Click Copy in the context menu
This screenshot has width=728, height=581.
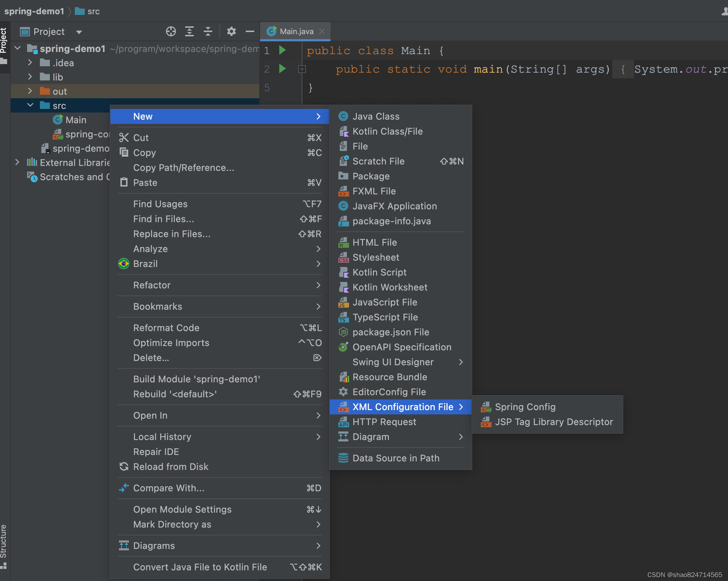tap(219, 153)
